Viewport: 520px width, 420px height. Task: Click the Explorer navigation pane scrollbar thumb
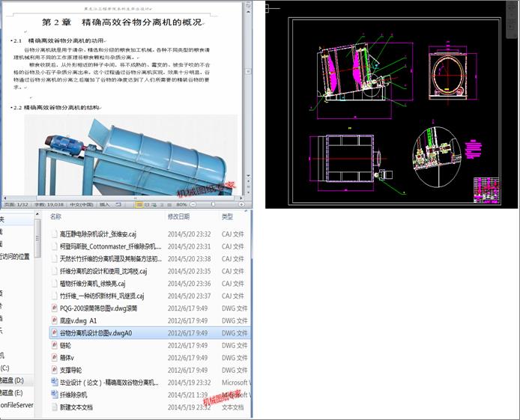tap(37, 238)
